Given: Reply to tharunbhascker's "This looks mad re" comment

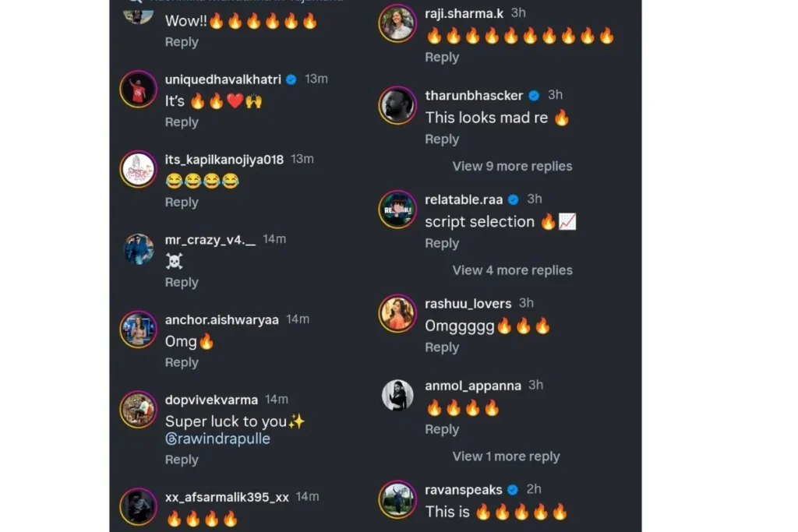Looking at the screenshot, I should (442, 139).
